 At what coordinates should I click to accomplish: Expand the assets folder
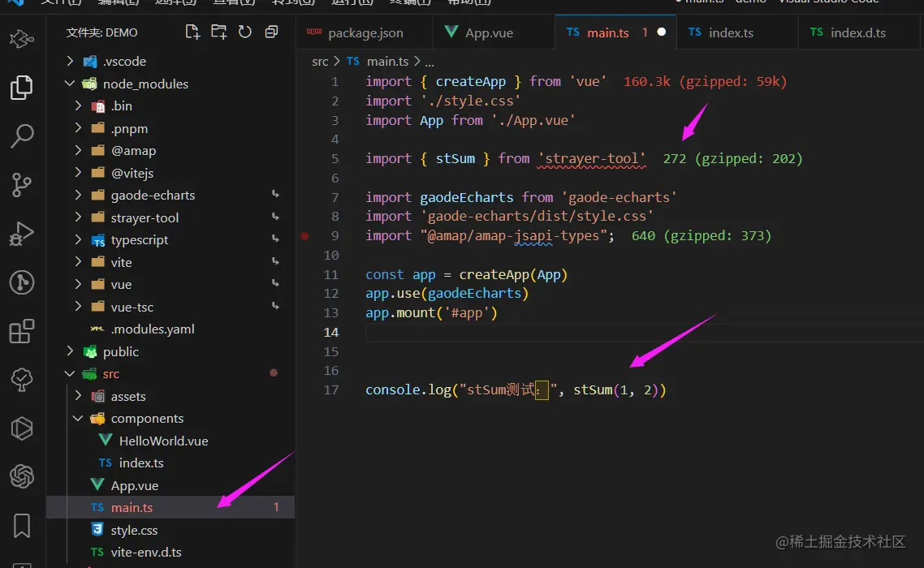pyautogui.click(x=79, y=396)
